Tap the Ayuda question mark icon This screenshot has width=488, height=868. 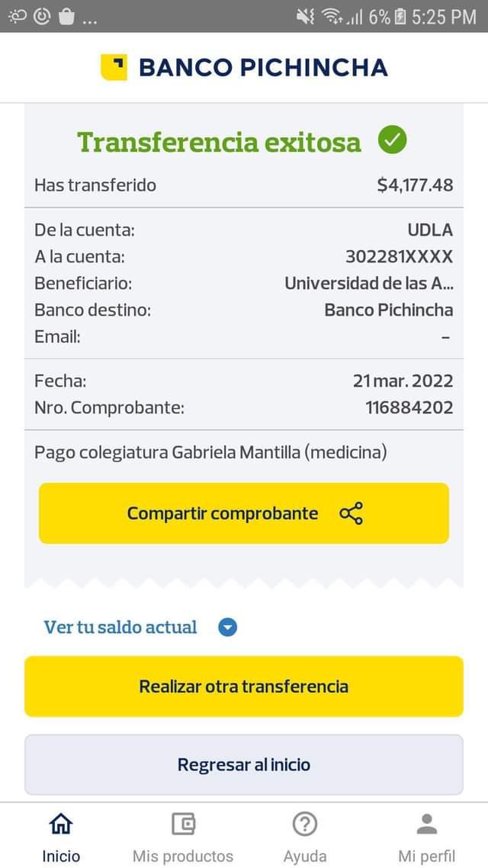[305, 824]
